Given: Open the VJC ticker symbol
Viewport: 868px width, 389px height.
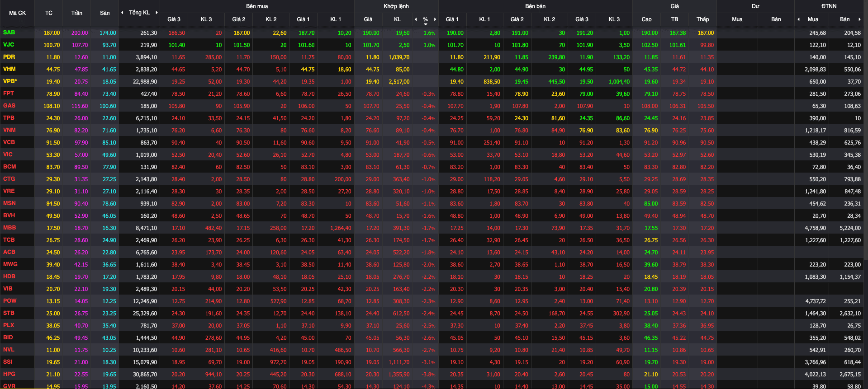Looking at the screenshot, I should coord(9,45).
